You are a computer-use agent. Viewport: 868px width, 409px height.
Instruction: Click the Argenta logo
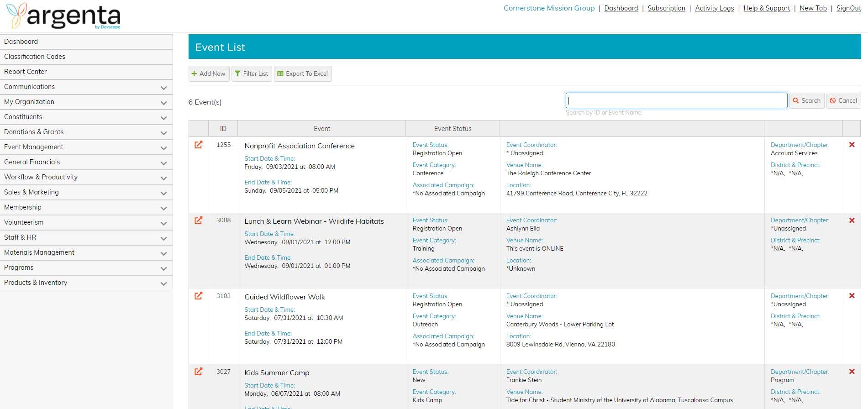(63, 16)
